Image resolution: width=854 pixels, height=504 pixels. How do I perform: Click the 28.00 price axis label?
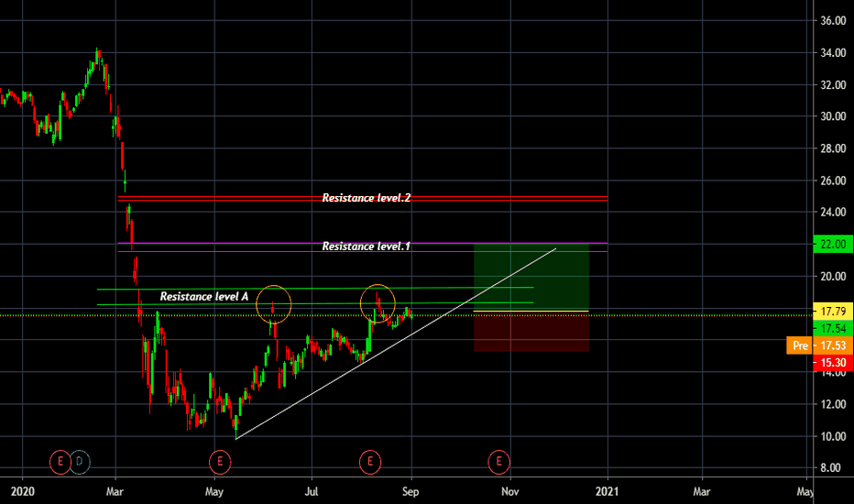[x=833, y=148]
